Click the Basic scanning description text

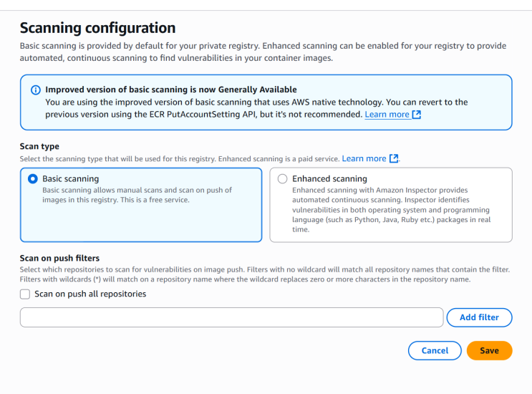point(137,195)
